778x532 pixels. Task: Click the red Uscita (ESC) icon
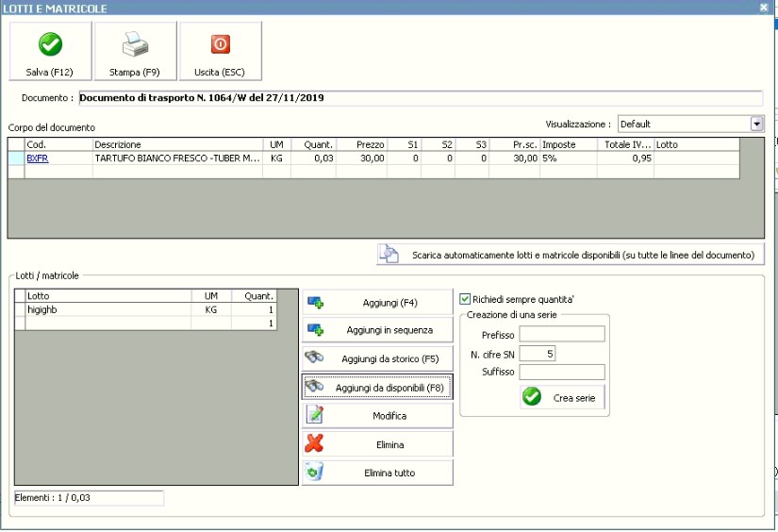click(221, 44)
